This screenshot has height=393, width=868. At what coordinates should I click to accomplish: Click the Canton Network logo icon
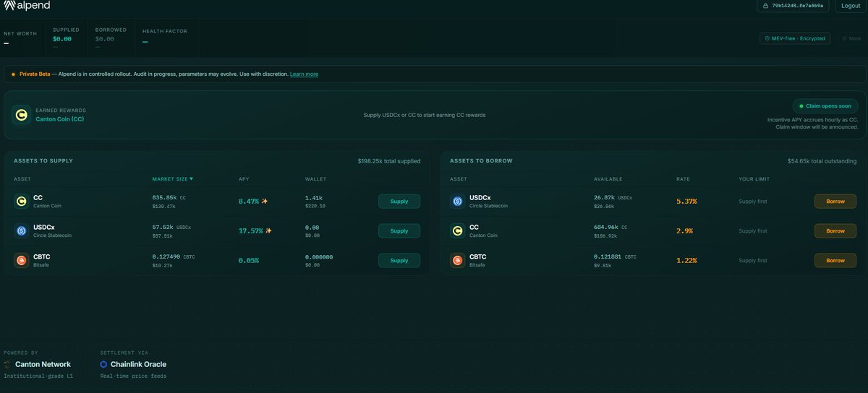(x=7, y=364)
